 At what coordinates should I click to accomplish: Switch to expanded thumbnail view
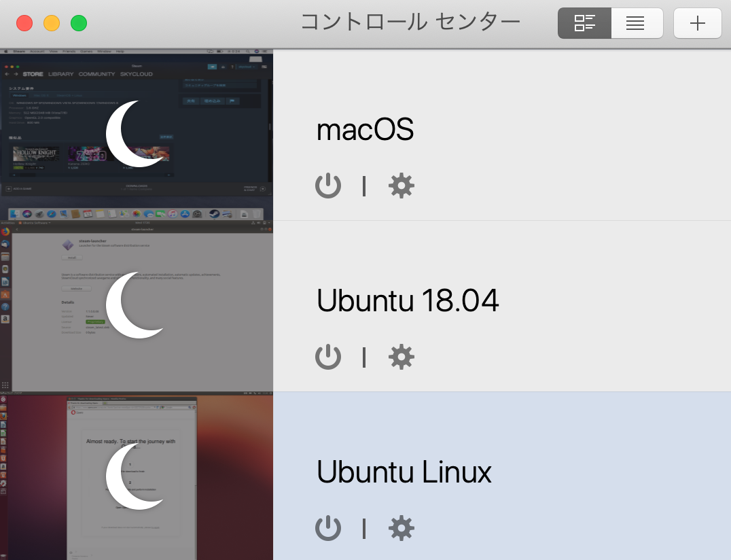point(585,23)
